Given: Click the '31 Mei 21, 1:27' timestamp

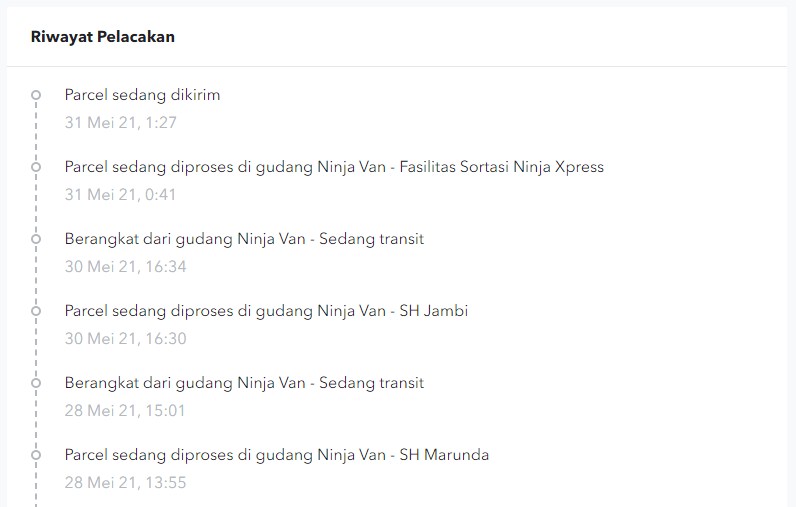Looking at the screenshot, I should click(120, 123).
